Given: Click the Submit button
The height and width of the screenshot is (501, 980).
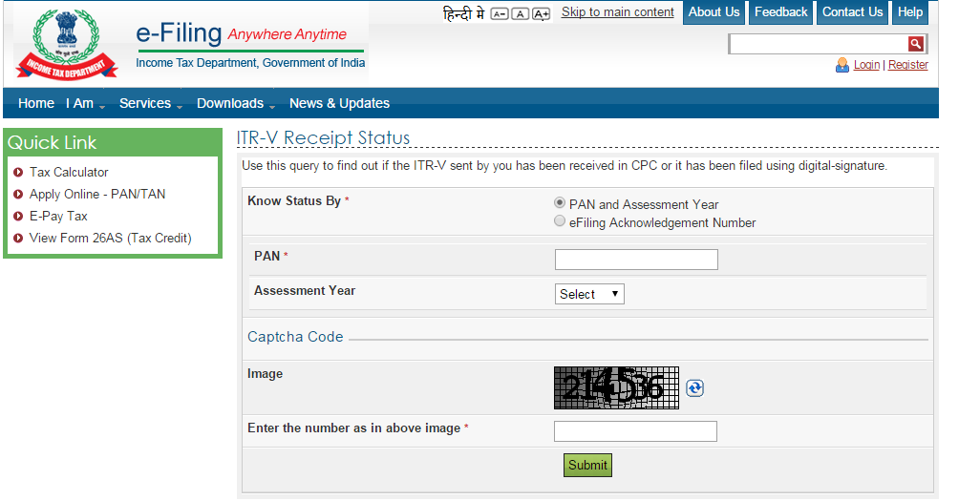Looking at the screenshot, I should point(587,465).
